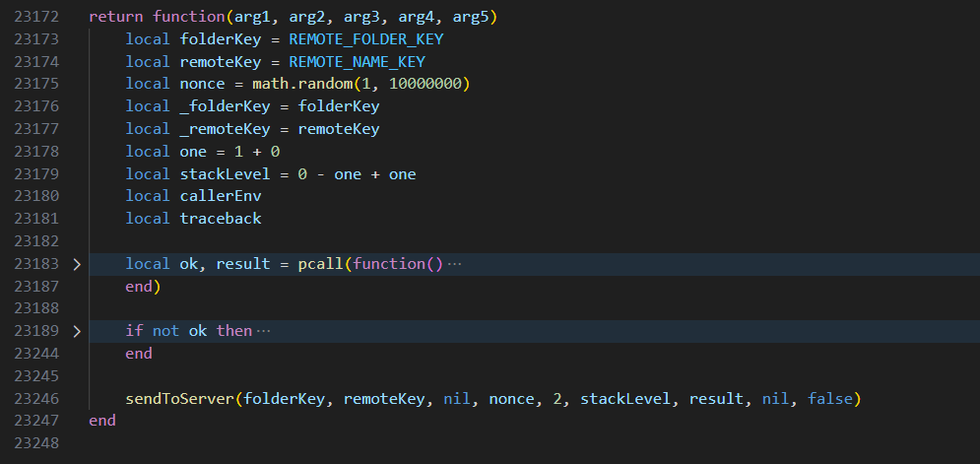Click sendToServer function call

point(180,398)
